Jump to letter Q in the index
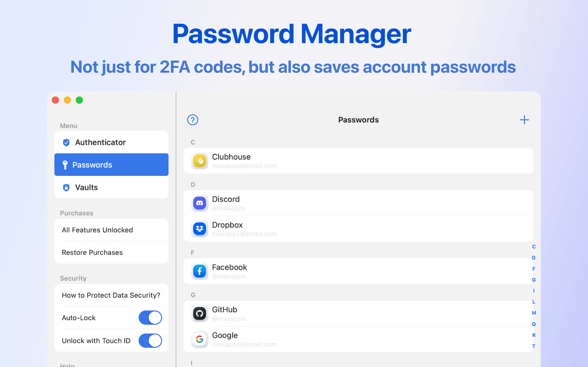This screenshot has width=588, height=367. coord(534,324)
